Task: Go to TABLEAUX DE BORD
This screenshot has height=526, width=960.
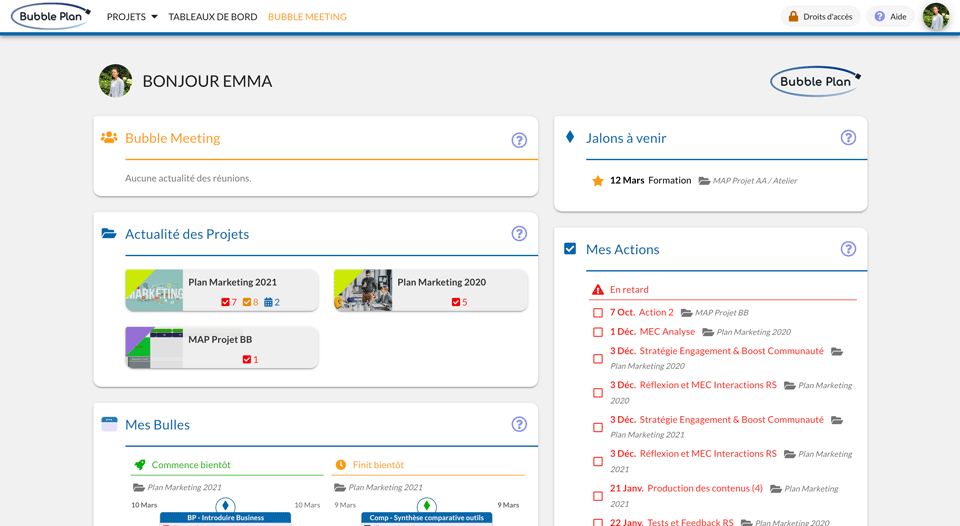Action: [x=212, y=17]
